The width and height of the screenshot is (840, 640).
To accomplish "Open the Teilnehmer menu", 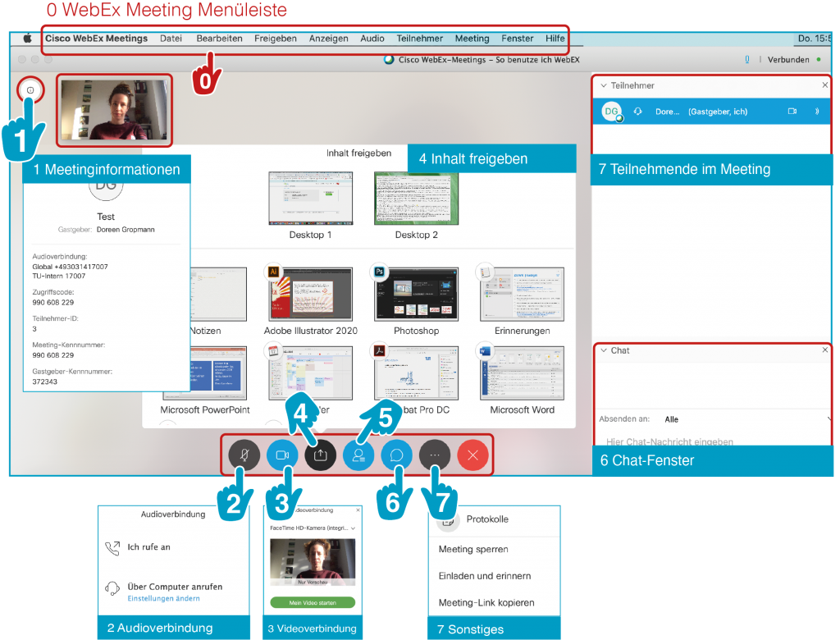I will [419, 38].
